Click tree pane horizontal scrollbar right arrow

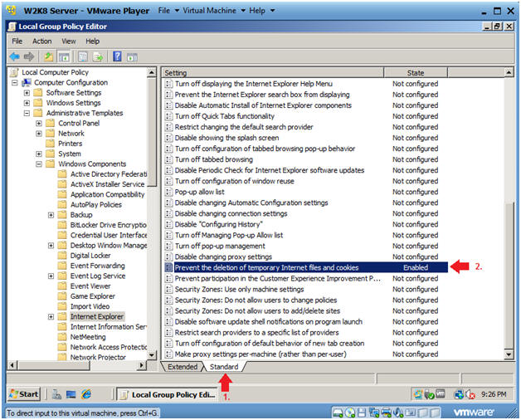point(142,365)
